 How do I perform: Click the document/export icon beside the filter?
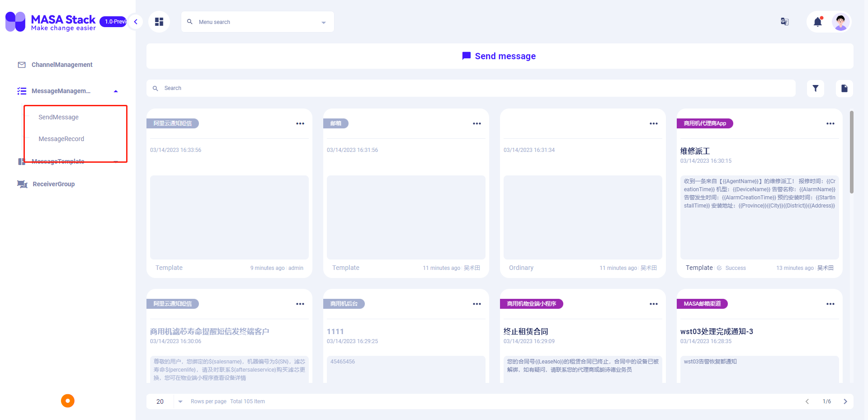844,88
